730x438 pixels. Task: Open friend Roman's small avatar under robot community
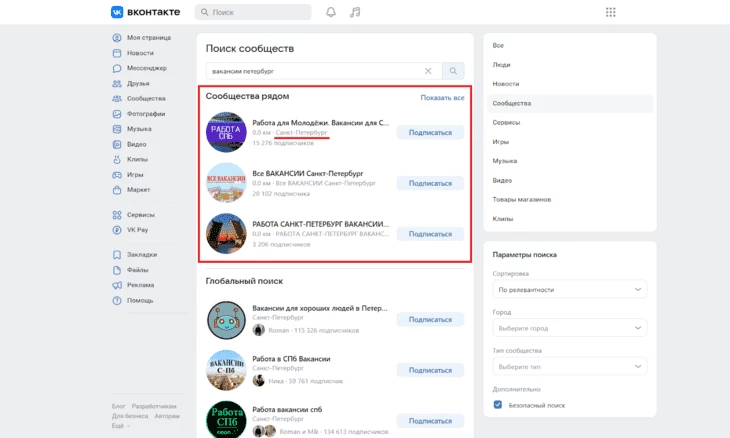258,330
